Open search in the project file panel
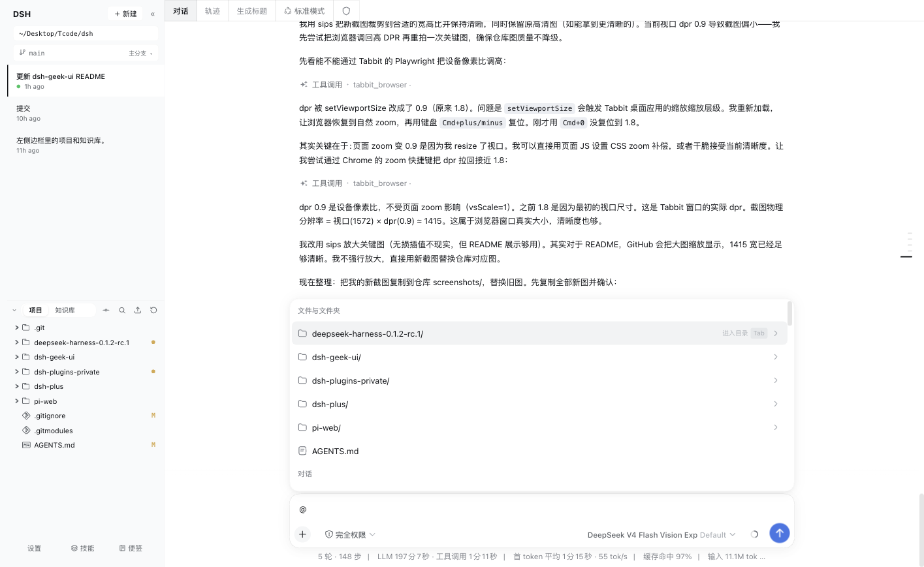924x567 pixels. tap(122, 311)
